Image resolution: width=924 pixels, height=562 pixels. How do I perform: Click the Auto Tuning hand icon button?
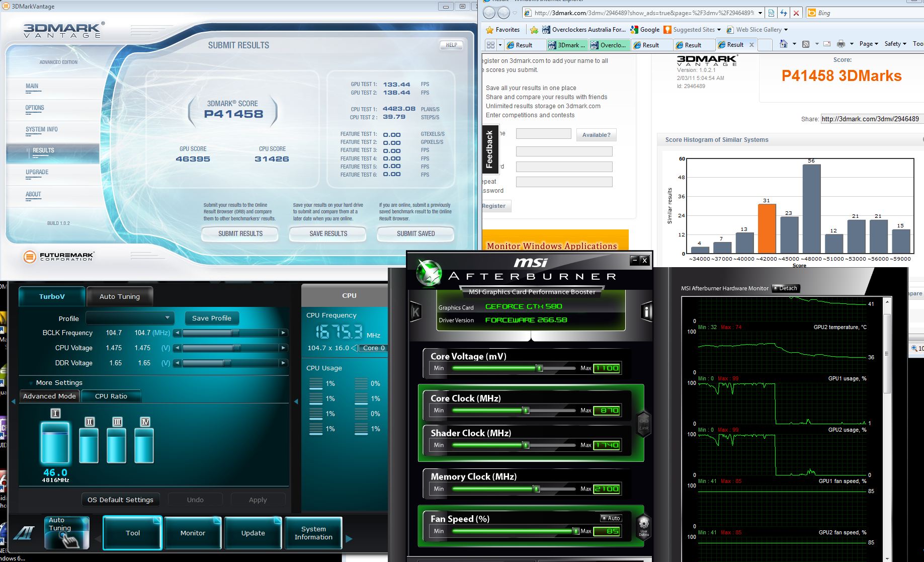67,533
